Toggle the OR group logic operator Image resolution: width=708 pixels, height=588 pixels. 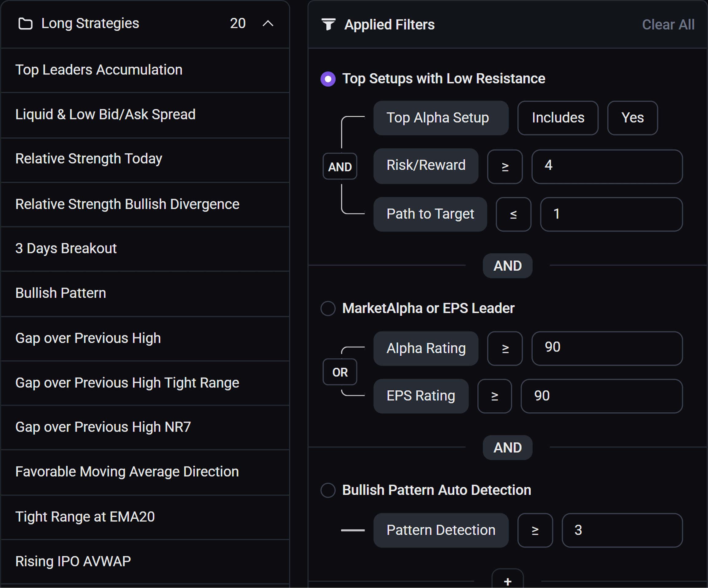click(339, 372)
